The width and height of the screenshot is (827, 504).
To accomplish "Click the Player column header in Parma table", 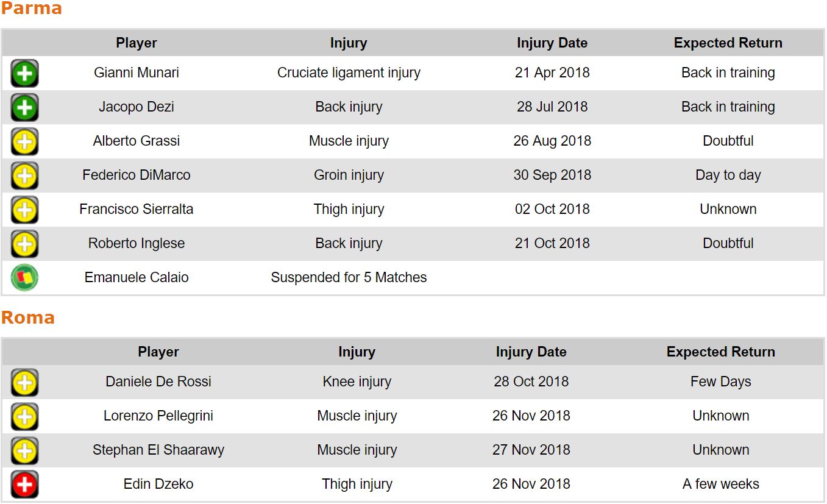I will (x=137, y=43).
